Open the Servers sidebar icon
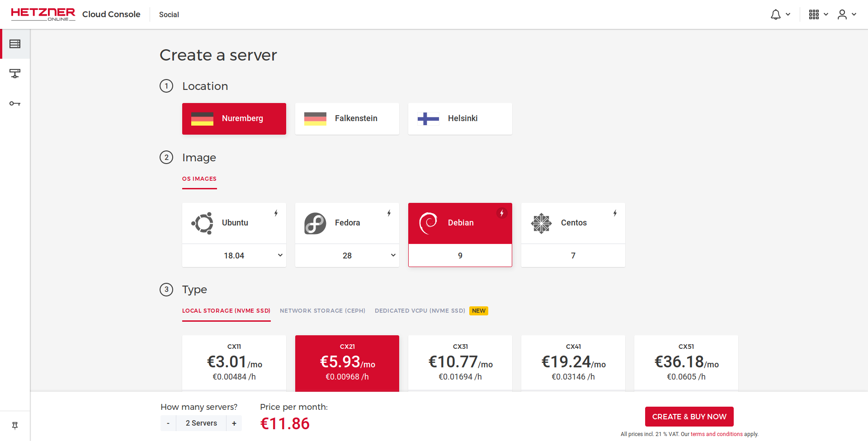 15,44
